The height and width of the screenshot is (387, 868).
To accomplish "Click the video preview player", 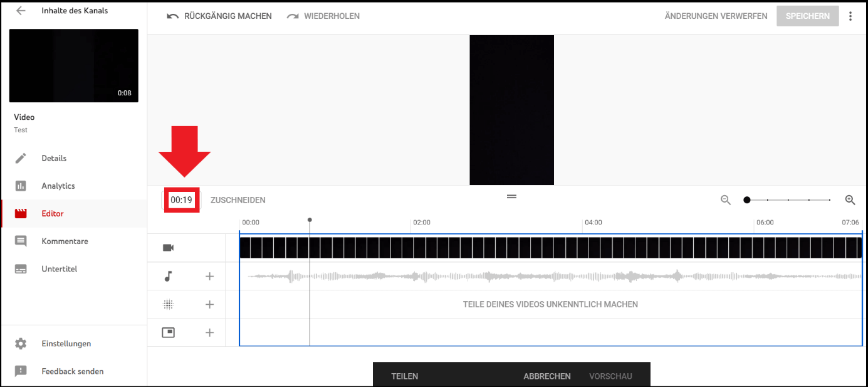I will click(511, 110).
